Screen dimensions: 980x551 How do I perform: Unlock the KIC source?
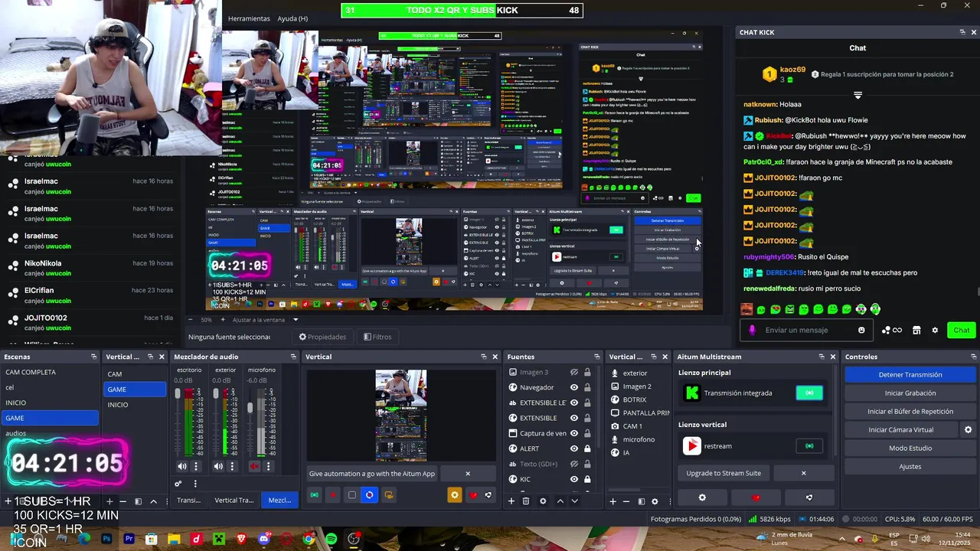coord(587,479)
